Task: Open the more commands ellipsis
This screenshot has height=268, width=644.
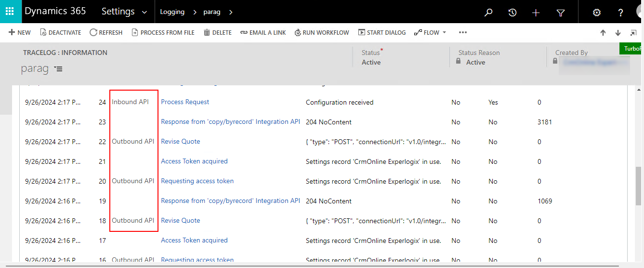Action: tap(463, 32)
